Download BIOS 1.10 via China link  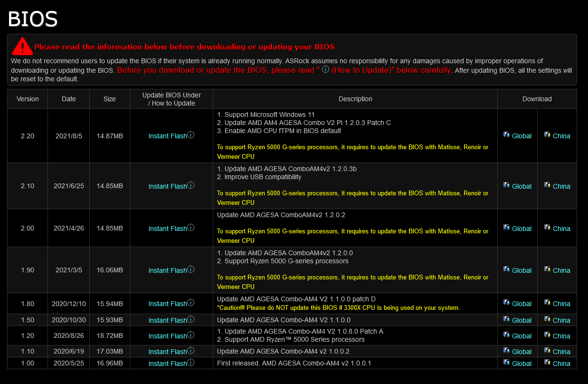pyautogui.click(x=561, y=352)
